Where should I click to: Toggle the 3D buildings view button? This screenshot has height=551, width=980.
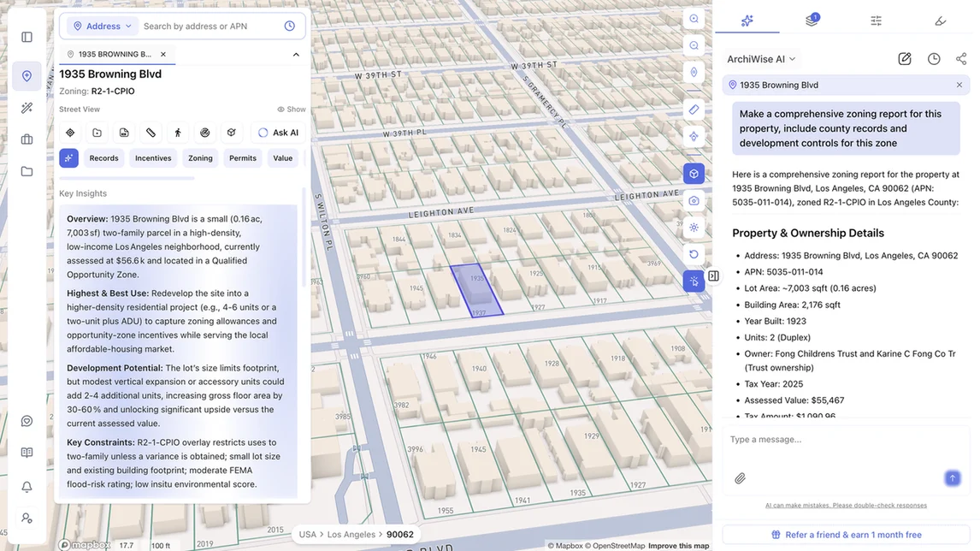[x=694, y=174]
